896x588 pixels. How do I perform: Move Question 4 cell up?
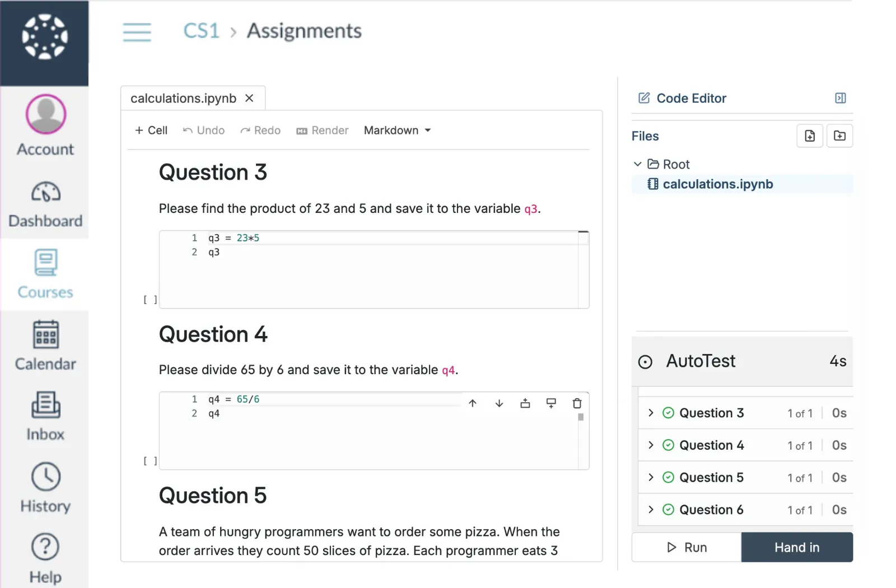[x=473, y=403]
